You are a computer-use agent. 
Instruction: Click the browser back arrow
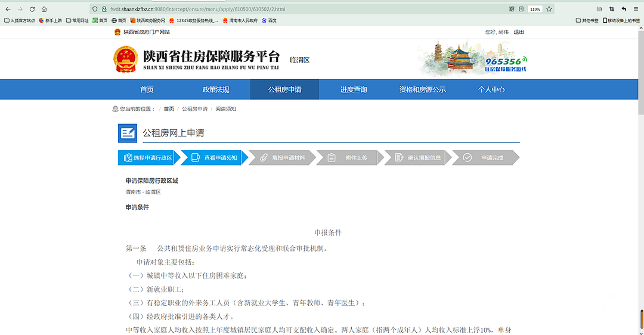(8, 9)
